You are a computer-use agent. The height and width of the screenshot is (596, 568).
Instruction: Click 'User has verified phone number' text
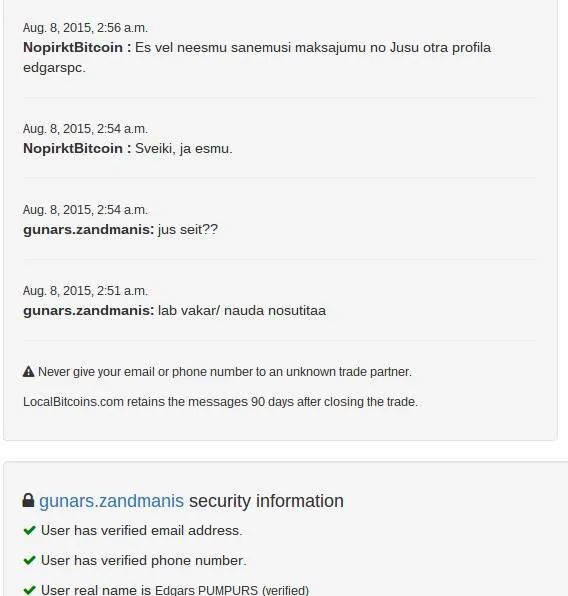[x=144, y=560]
